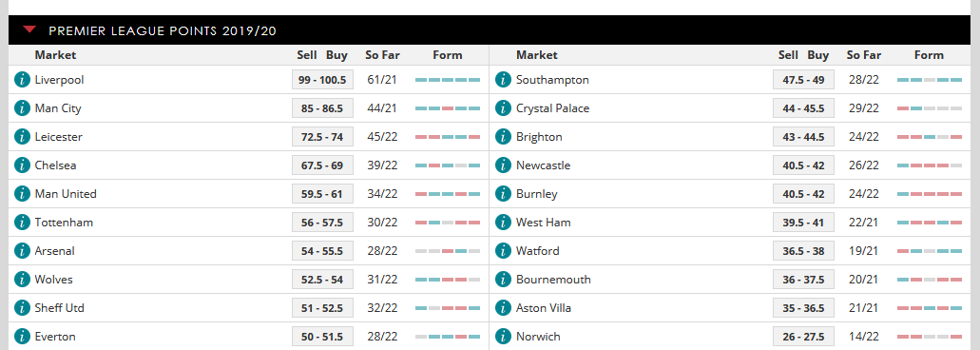Choose the Crystal Palace 44 - 45.5 price
The image size is (980, 350).
pos(804,108)
